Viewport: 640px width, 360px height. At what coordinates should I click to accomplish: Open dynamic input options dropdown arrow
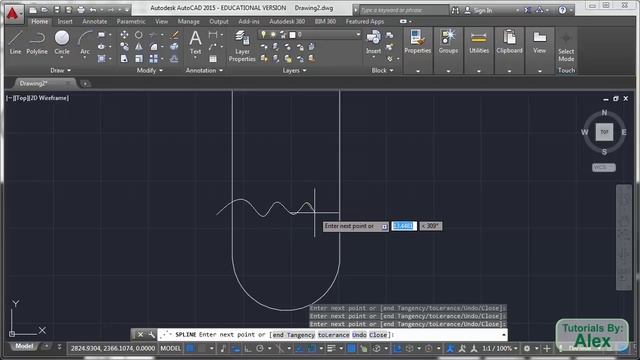[x=384, y=227]
